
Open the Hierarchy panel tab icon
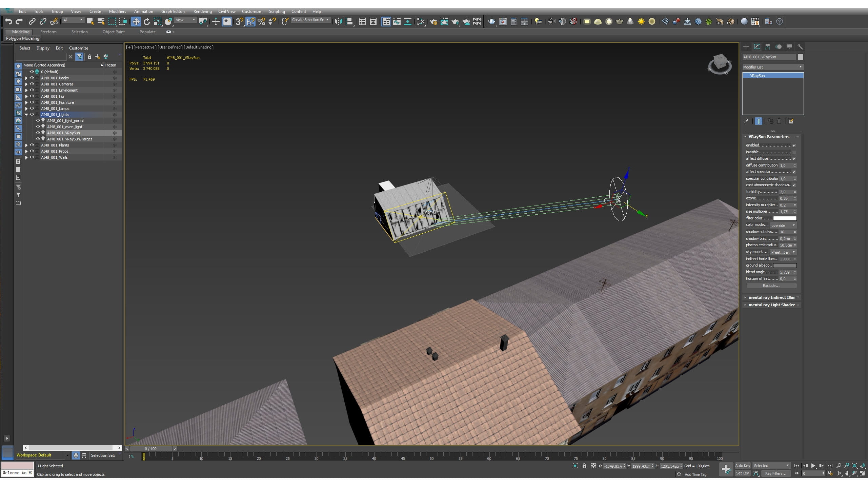(768, 47)
